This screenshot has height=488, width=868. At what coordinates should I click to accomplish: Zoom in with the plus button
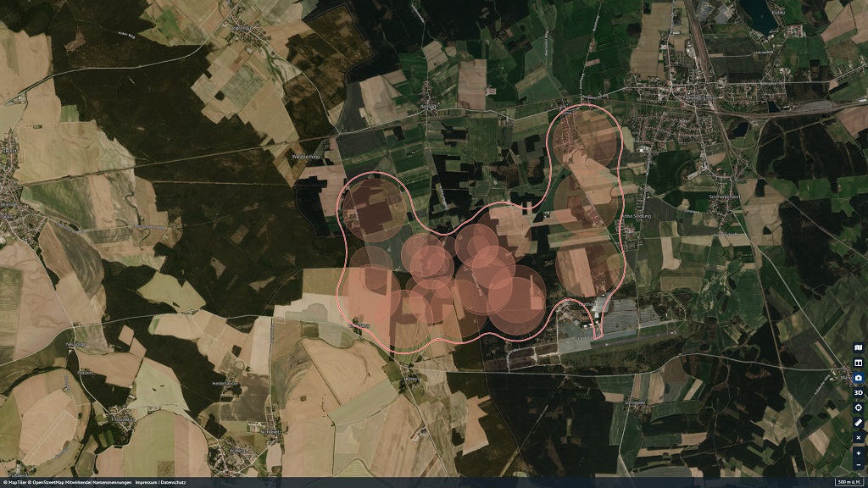858,453
